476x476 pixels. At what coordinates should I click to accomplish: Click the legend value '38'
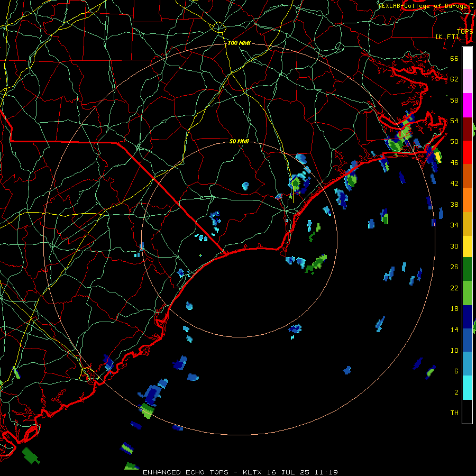click(x=454, y=205)
